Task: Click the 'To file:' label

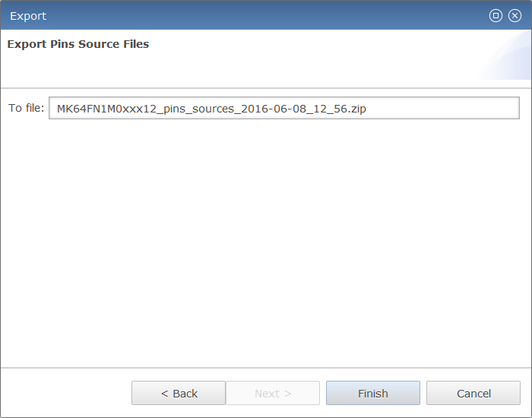Action: [x=26, y=108]
